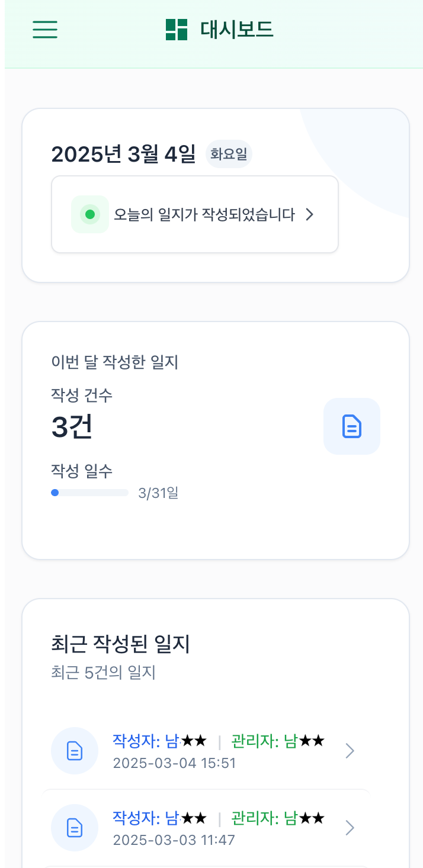
Task: Click the document icon on the 2025-03-04 entry
Action: click(x=74, y=750)
